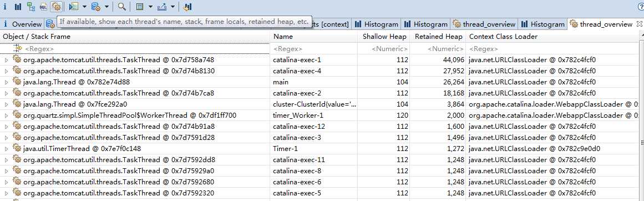Expand the catalina-exec-11 TaskThread row
This screenshot has height=201, width=644.
click(6, 160)
